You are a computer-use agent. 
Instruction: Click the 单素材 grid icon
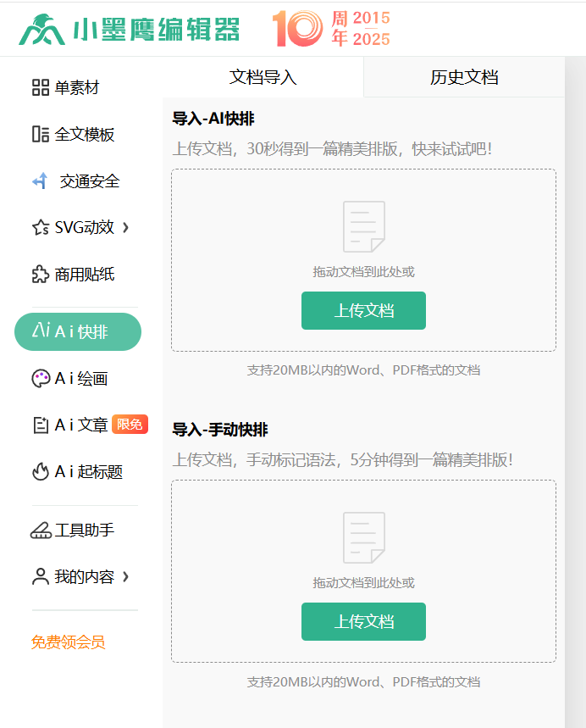[41, 87]
